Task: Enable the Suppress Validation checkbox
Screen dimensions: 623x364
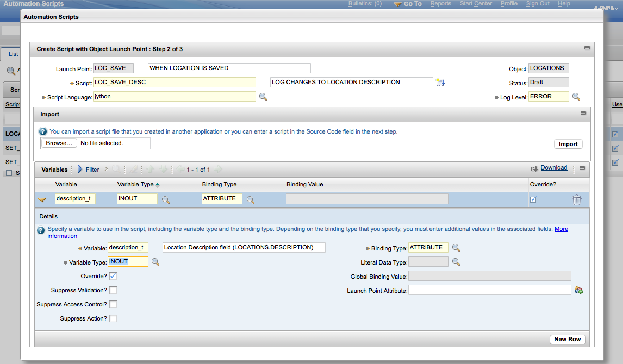Action: click(114, 290)
